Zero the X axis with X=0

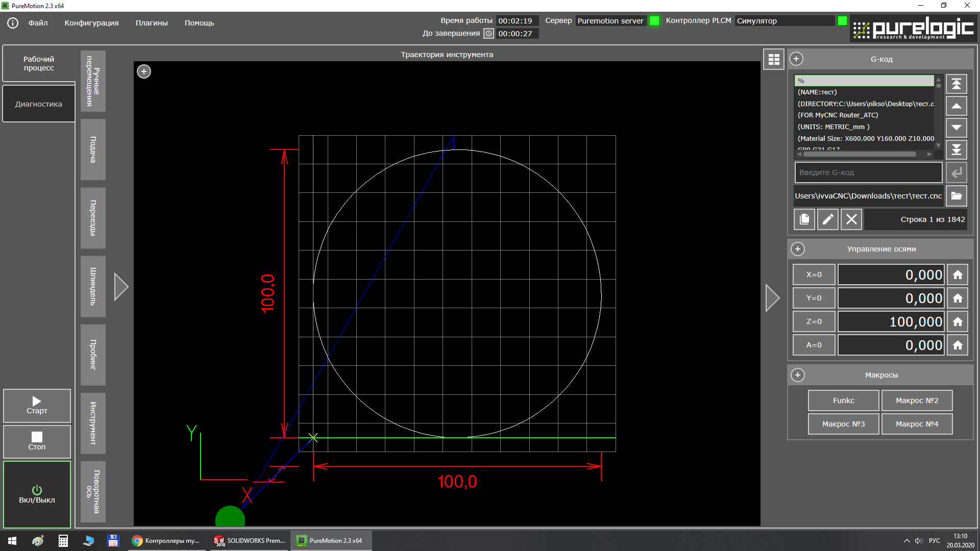[x=814, y=274]
